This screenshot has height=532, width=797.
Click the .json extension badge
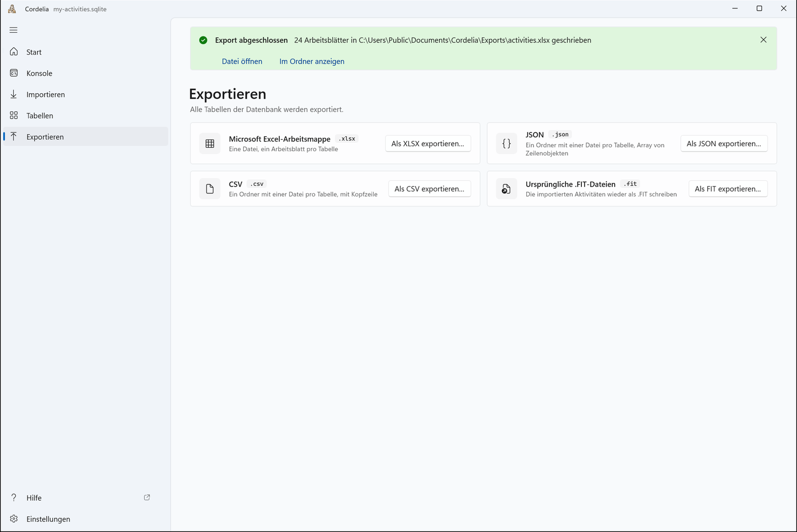(x=560, y=135)
